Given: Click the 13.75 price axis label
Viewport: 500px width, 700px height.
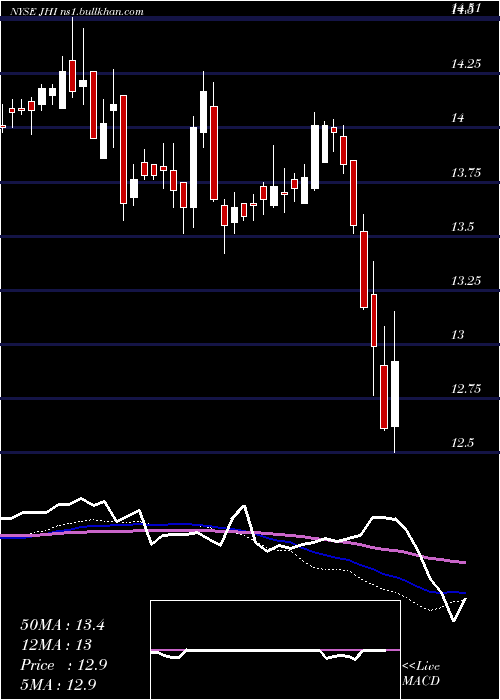Looking at the screenshot, I should [466, 173].
